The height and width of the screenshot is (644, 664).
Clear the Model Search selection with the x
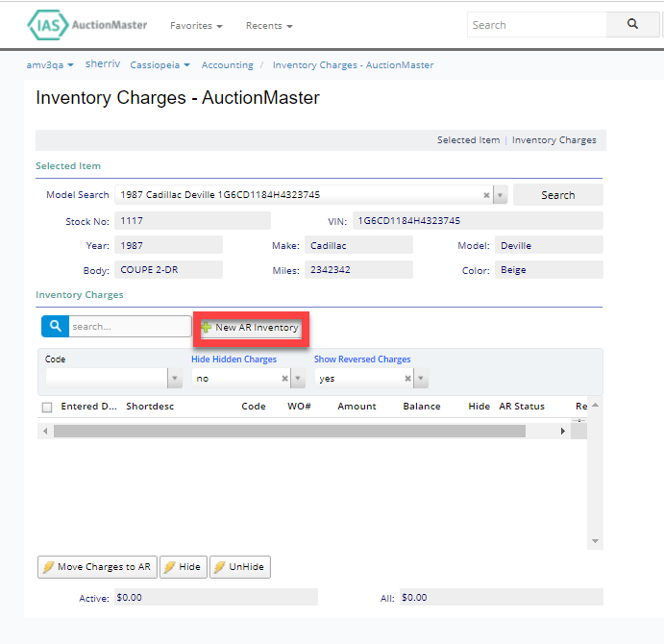(486, 195)
